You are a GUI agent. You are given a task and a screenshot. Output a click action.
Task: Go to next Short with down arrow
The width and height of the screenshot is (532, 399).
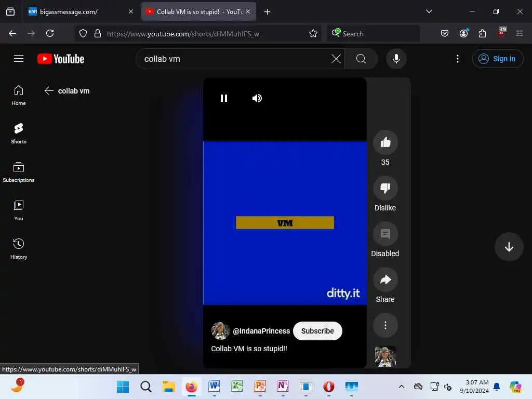tap(509, 247)
